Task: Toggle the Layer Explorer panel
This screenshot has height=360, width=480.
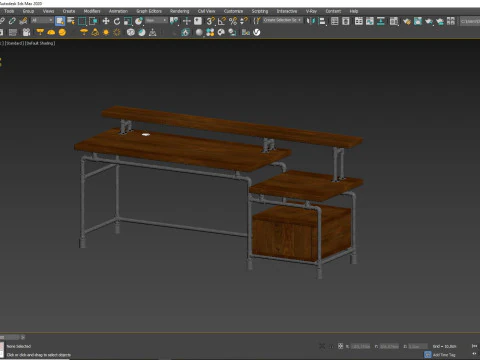Action: (x=346, y=21)
